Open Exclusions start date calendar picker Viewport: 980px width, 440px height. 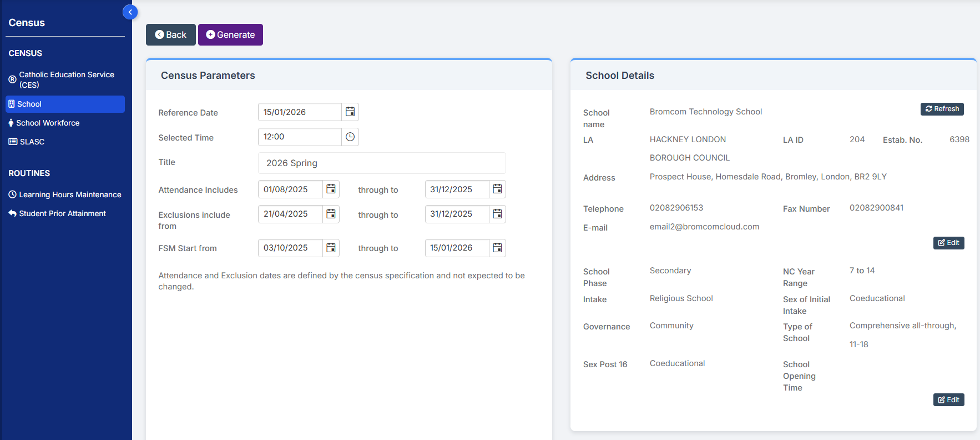[331, 214]
